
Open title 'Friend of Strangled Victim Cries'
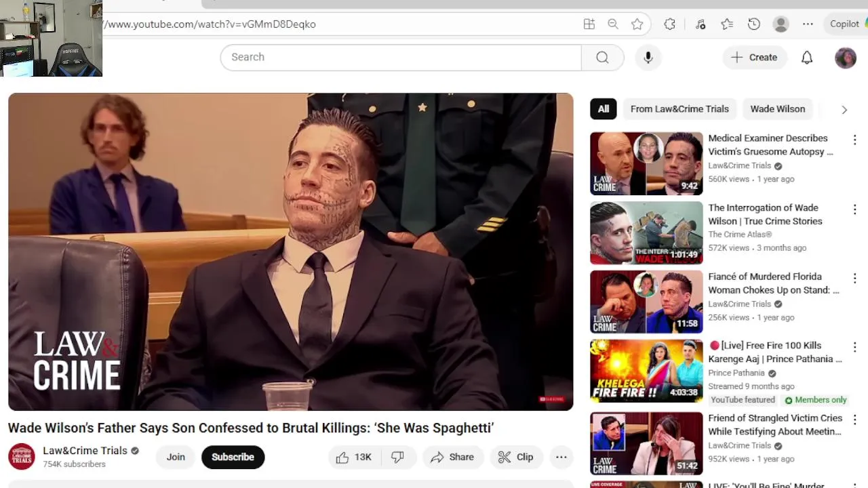pyautogui.click(x=775, y=425)
